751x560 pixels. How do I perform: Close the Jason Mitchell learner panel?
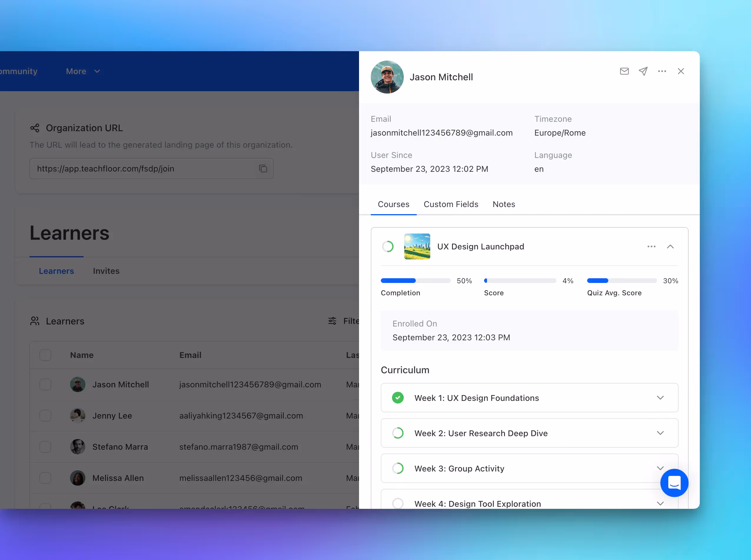(x=681, y=71)
